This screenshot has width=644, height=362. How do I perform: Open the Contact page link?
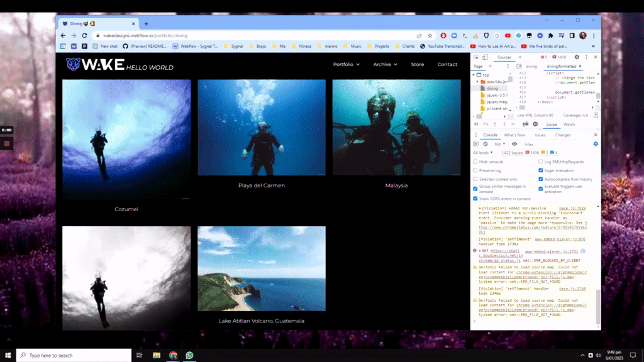point(447,65)
